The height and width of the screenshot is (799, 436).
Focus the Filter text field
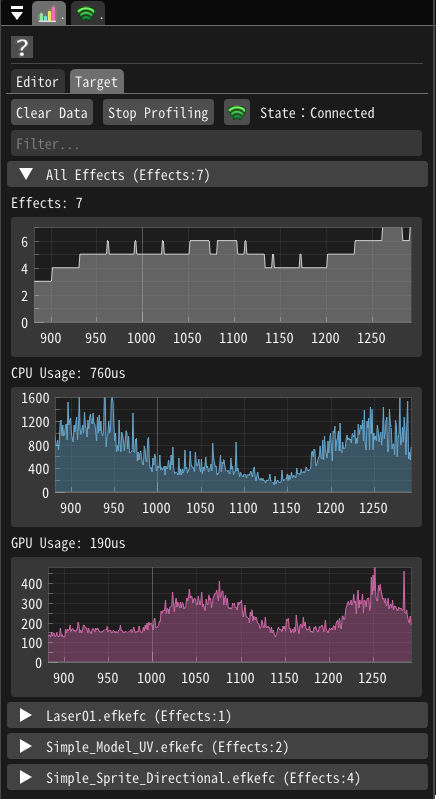pos(216,144)
